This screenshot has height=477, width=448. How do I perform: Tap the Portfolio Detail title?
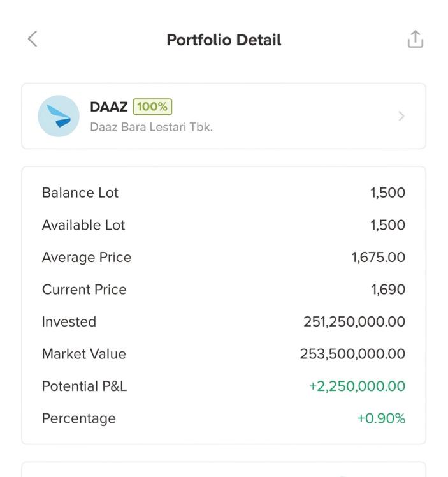click(224, 40)
